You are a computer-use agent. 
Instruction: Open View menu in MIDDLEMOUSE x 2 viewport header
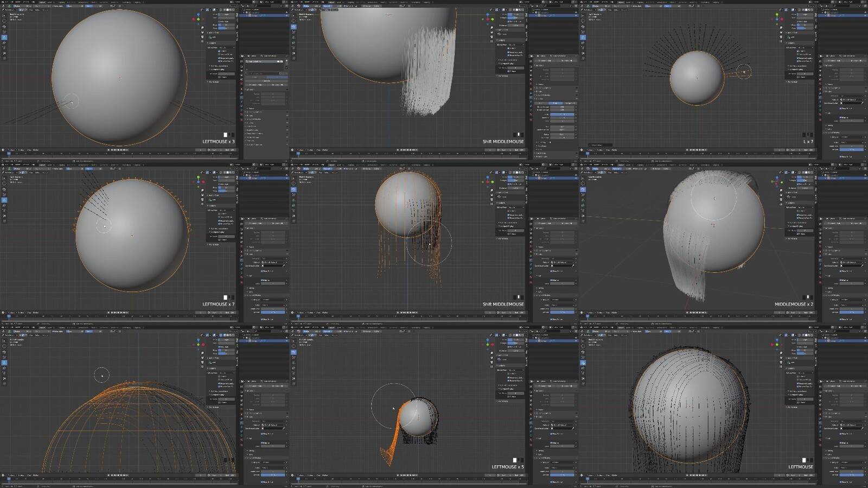pyautogui.click(x=610, y=173)
